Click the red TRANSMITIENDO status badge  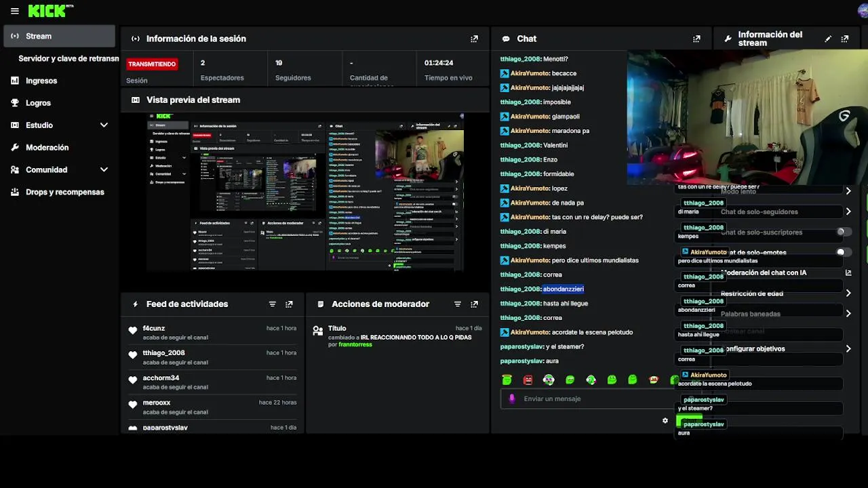tap(152, 64)
